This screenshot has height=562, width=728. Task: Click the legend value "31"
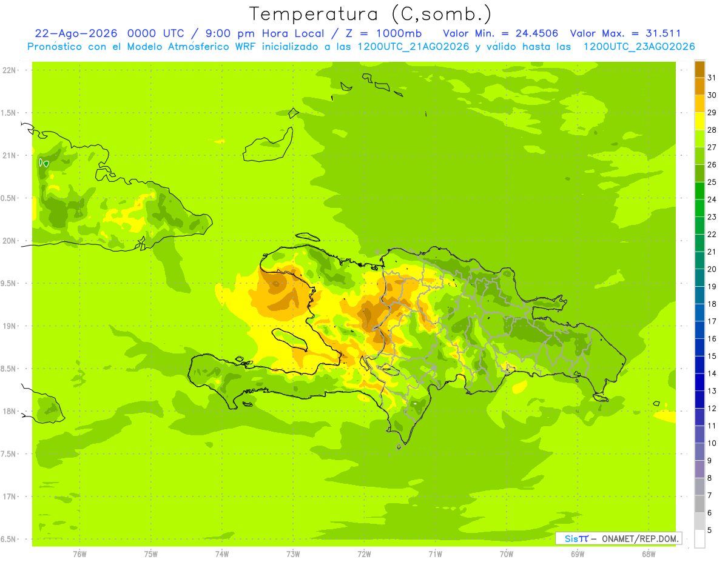click(x=712, y=78)
